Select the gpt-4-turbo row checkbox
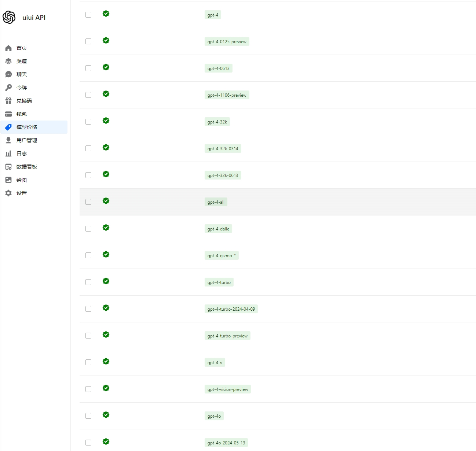476x451 pixels. [x=88, y=282]
